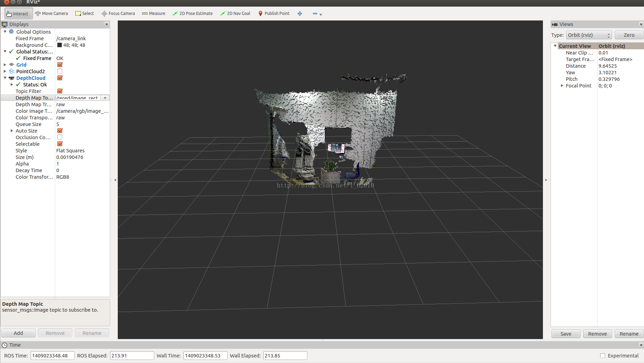The image size is (644, 363).
Task: Choose the Select tool in toolbar
Action: click(x=84, y=14)
